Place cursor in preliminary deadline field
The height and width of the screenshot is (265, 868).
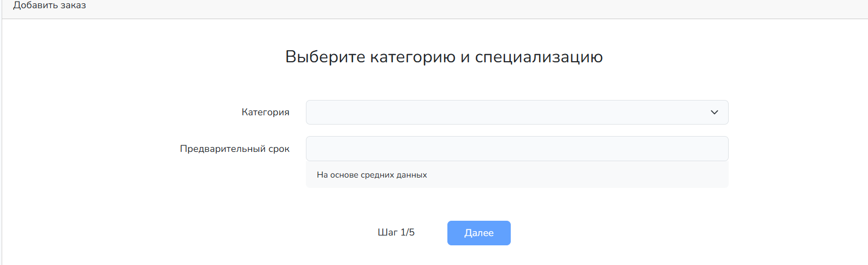(x=492, y=149)
